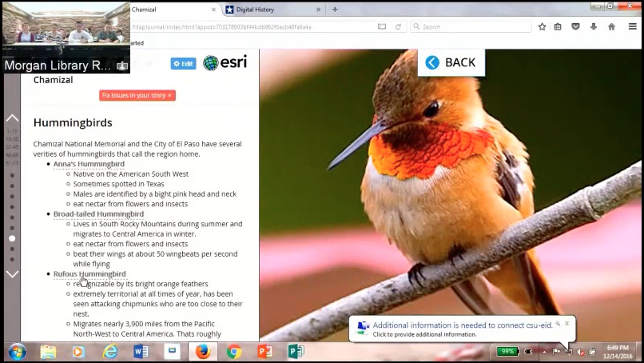Click the blue Edit button
Viewport: 644px width, 363px height.
pos(183,63)
